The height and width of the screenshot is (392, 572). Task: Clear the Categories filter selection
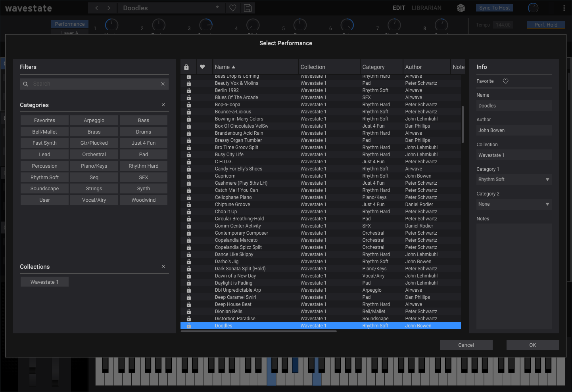pos(163,105)
